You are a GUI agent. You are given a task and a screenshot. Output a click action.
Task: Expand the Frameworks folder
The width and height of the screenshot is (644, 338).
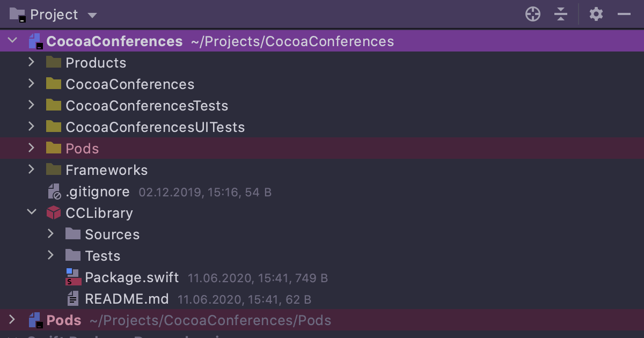[x=31, y=170]
